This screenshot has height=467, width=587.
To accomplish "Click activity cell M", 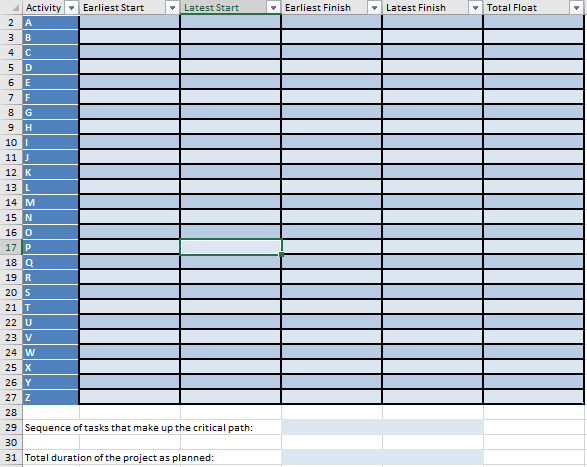I will point(51,202).
